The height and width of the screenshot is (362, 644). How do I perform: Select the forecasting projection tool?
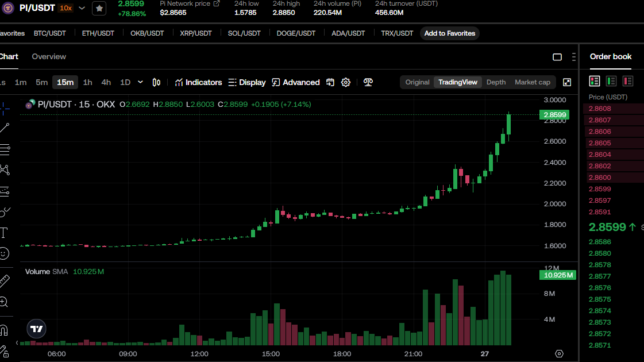[x=5, y=191]
